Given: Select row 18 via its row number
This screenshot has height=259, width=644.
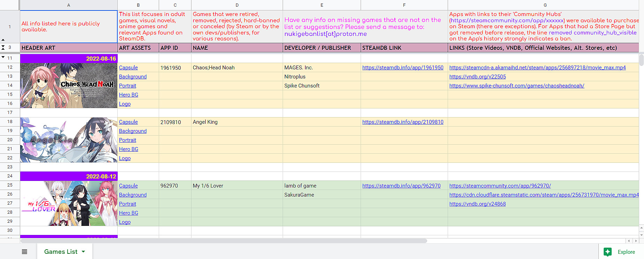Looking at the screenshot, I should 10,122.
